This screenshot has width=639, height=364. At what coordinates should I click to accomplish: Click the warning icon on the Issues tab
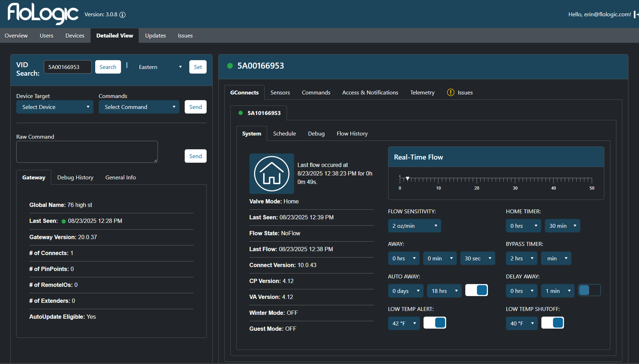(x=450, y=92)
